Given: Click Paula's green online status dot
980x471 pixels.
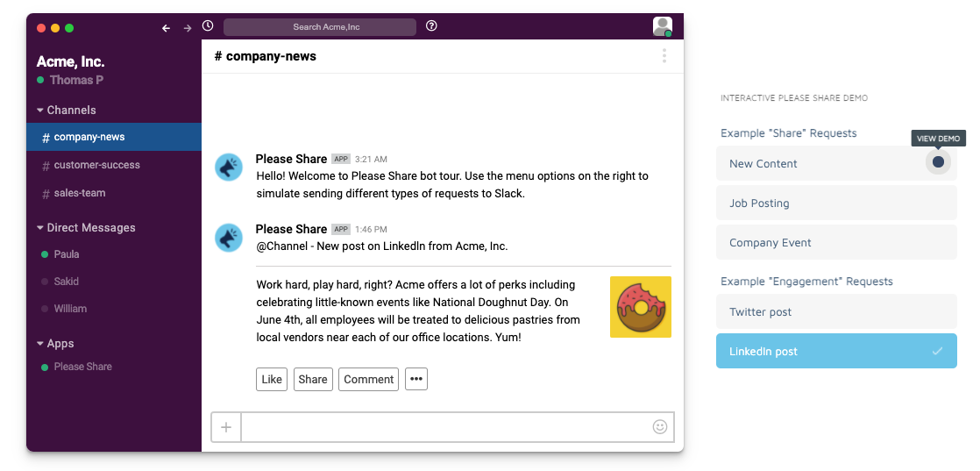Looking at the screenshot, I should pos(45,254).
